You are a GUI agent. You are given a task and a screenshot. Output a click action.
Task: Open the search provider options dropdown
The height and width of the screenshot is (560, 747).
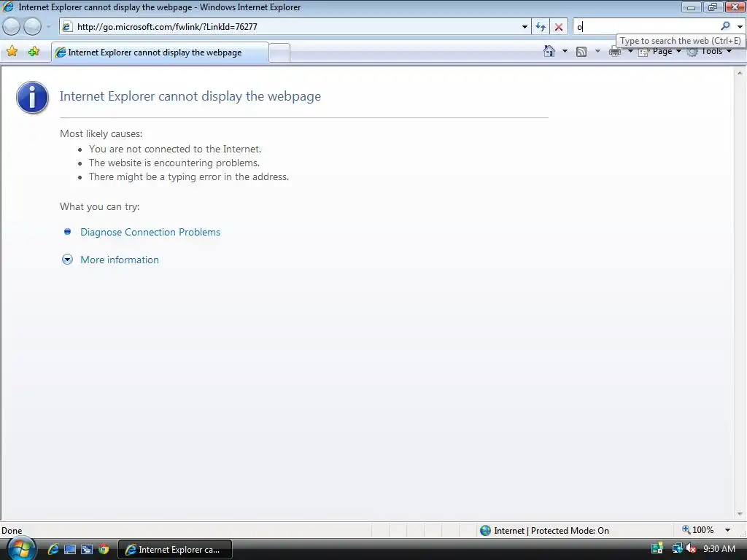pos(740,27)
